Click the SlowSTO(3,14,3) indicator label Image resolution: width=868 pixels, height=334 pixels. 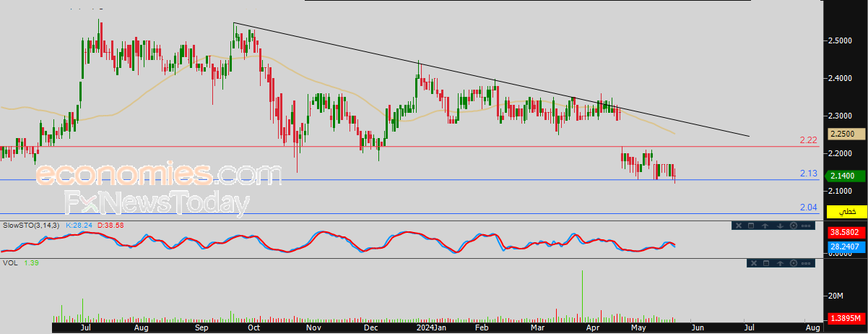[32, 225]
